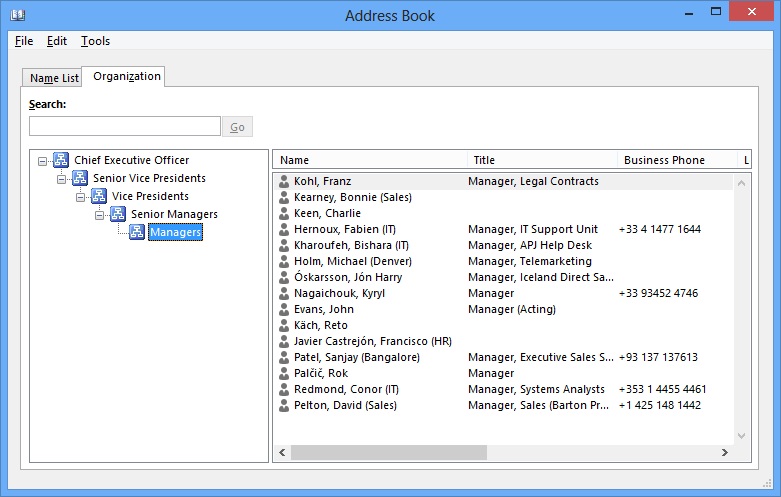Collapse the Chief Executive Officer node
This screenshot has height=497, width=781.
tap(42, 161)
